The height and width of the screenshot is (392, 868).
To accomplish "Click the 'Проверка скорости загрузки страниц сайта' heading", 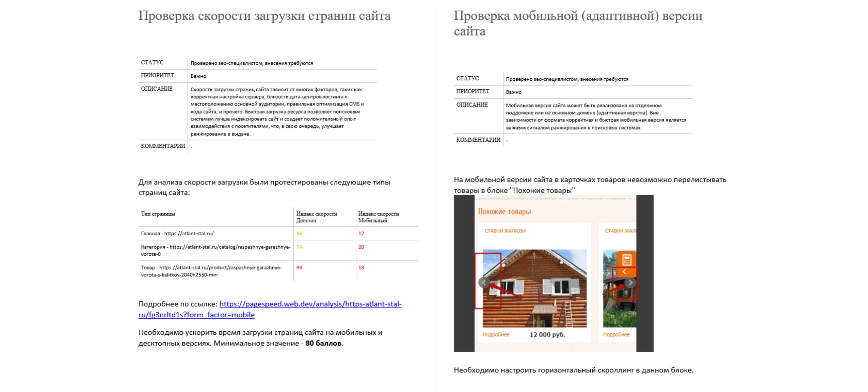I will (x=264, y=16).
